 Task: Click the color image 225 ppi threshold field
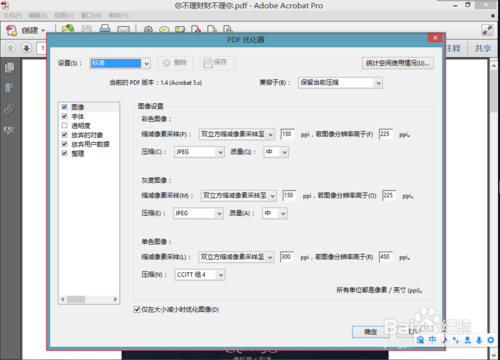(386, 134)
